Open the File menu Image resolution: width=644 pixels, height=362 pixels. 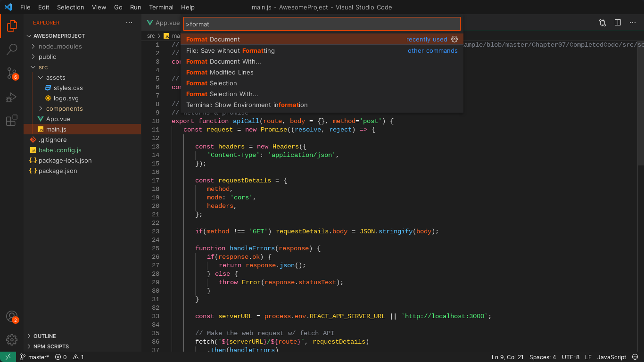[25, 7]
